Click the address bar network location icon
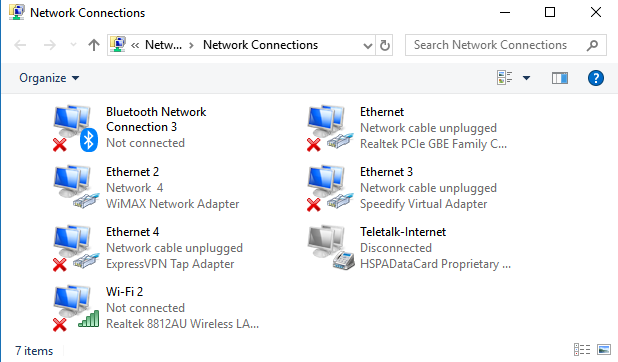 [x=117, y=45]
